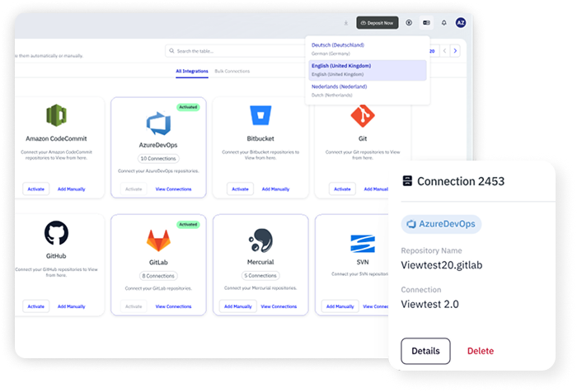
Task: Click the Deposit Now button
Action: coord(378,23)
